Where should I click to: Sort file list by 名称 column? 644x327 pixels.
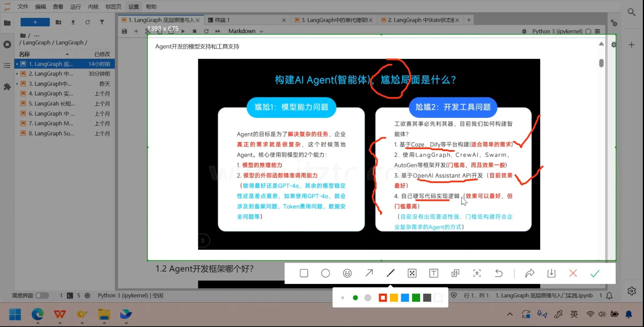coord(44,54)
